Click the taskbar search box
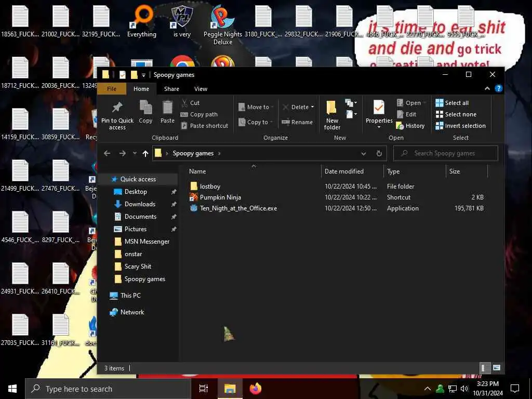 click(108, 389)
